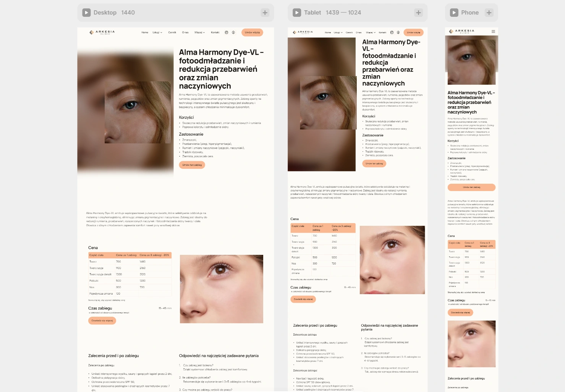The image size is (565, 392).
Task: Select Cennik in the Desktop navbar
Action: pos(172,32)
